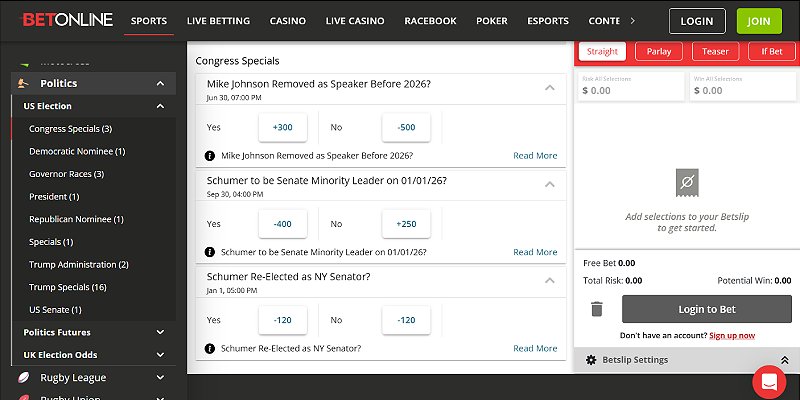Open the Racebook tab
Image resolution: width=800 pixels, height=400 pixels.
pos(430,21)
